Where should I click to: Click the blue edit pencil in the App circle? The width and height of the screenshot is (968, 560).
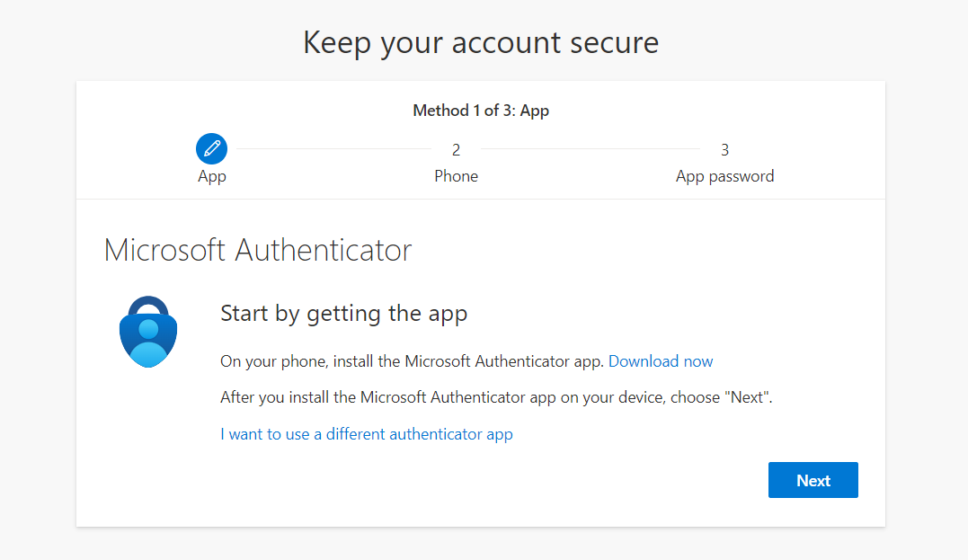point(211,148)
